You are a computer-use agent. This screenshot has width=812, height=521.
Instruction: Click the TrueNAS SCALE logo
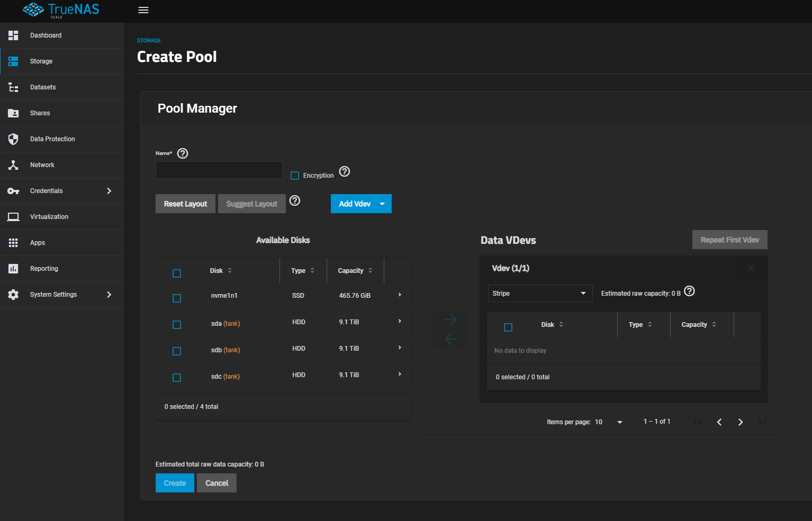61,10
